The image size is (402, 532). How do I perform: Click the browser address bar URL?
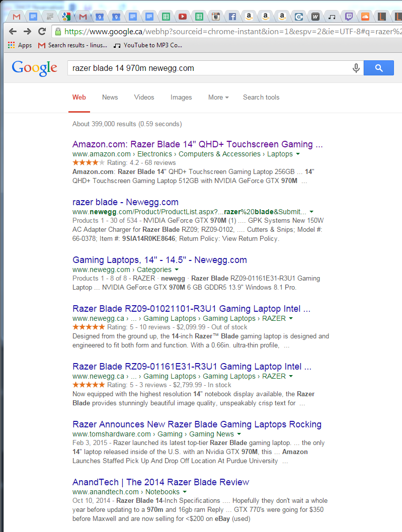point(232,32)
